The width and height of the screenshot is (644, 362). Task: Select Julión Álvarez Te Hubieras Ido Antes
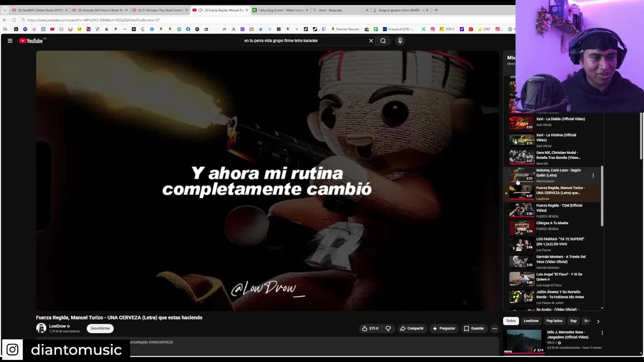[x=552, y=297]
